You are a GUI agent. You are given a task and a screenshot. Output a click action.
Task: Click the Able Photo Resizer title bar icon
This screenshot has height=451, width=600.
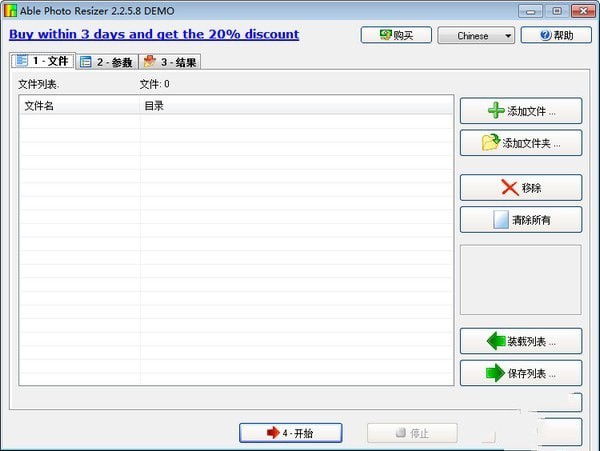tap(10, 10)
